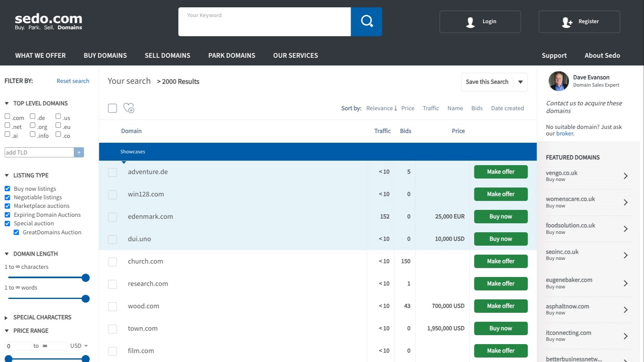644x362 pixels.
Task: Collapse the Top Level Domains section
Action: pos(7,103)
